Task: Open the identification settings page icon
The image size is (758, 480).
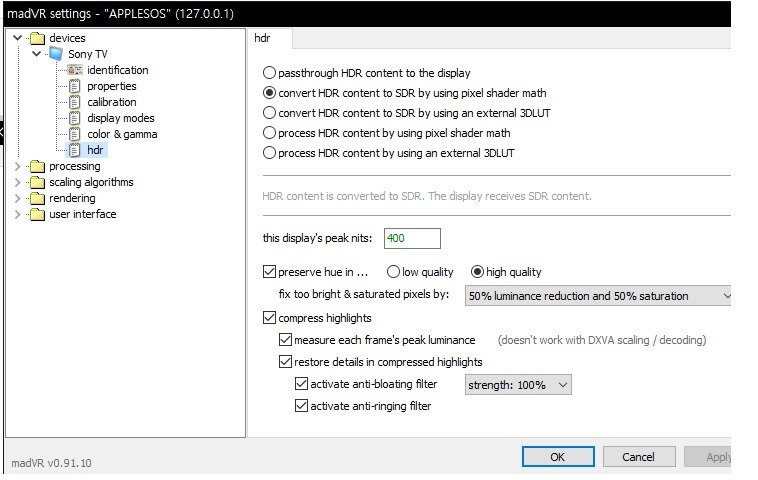Action: coord(74,70)
